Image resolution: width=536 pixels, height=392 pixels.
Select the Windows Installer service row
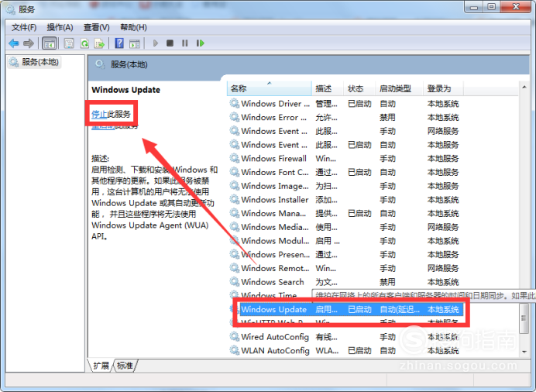coord(345,200)
